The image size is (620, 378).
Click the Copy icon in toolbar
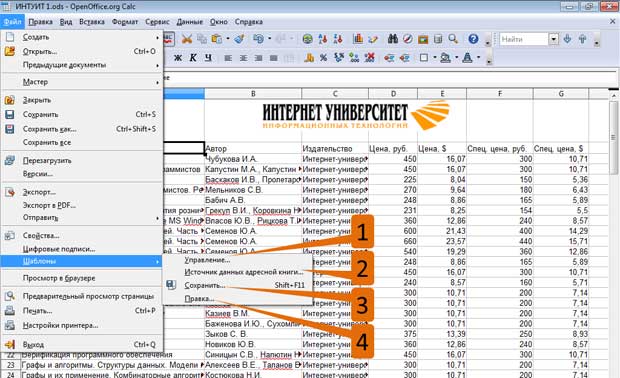(202, 39)
